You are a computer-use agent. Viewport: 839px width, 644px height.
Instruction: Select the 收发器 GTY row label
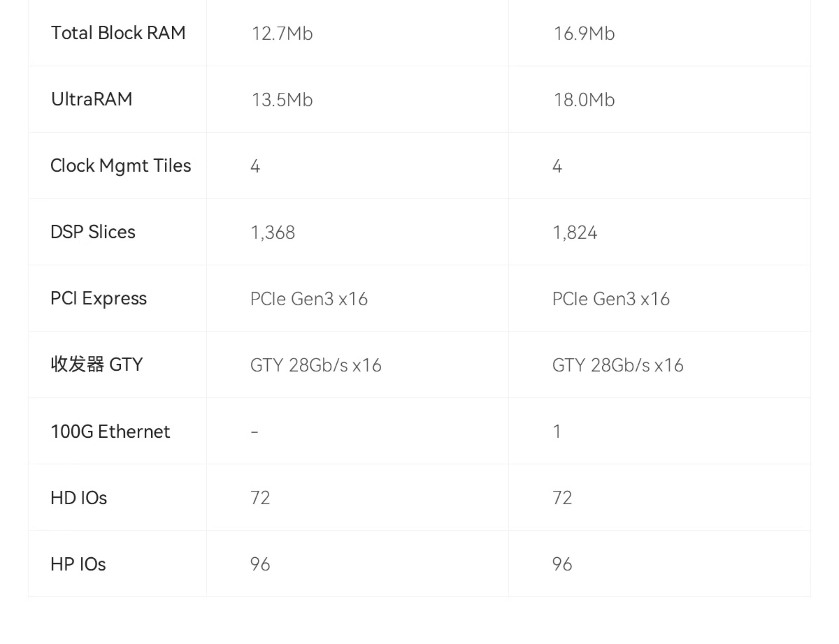coord(97,365)
